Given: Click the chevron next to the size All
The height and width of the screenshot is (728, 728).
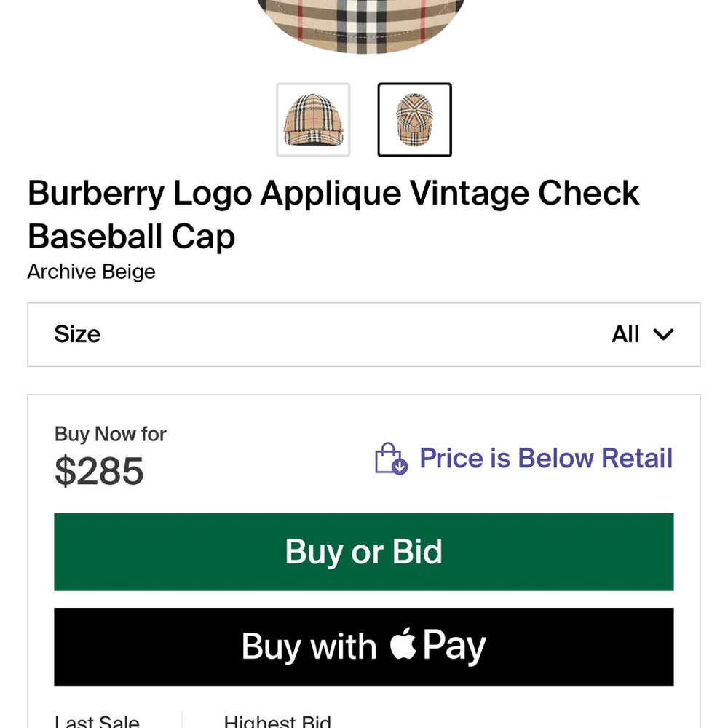Looking at the screenshot, I should point(663,334).
